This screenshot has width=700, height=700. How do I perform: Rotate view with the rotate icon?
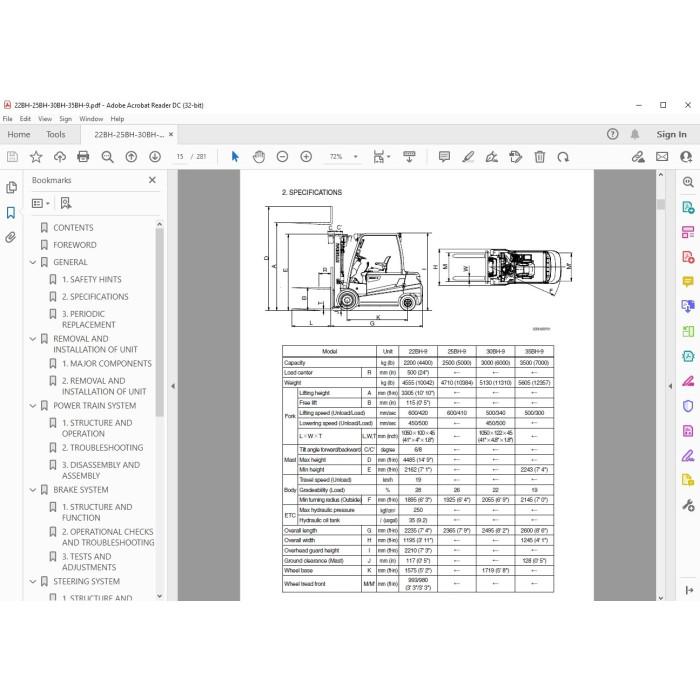(x=563, y=157)
